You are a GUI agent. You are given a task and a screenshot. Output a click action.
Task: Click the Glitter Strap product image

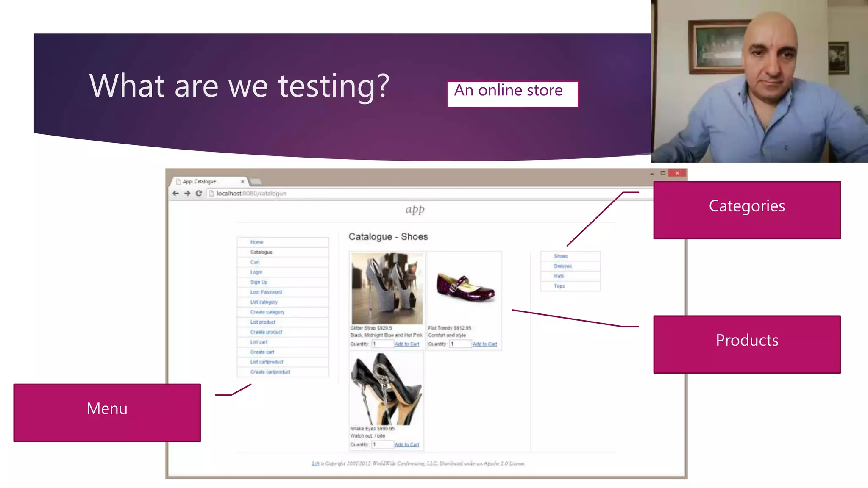pyautogui.click(x=387, y=288)
